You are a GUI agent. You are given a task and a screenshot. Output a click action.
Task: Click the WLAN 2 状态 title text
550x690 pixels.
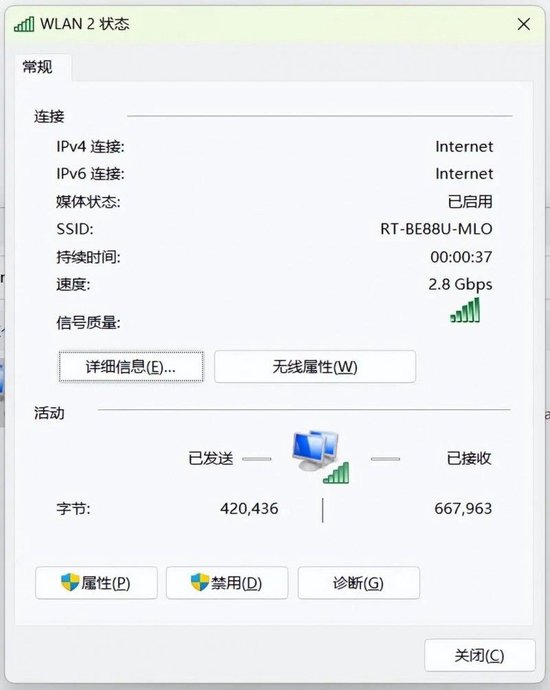[x=85, y=24]
